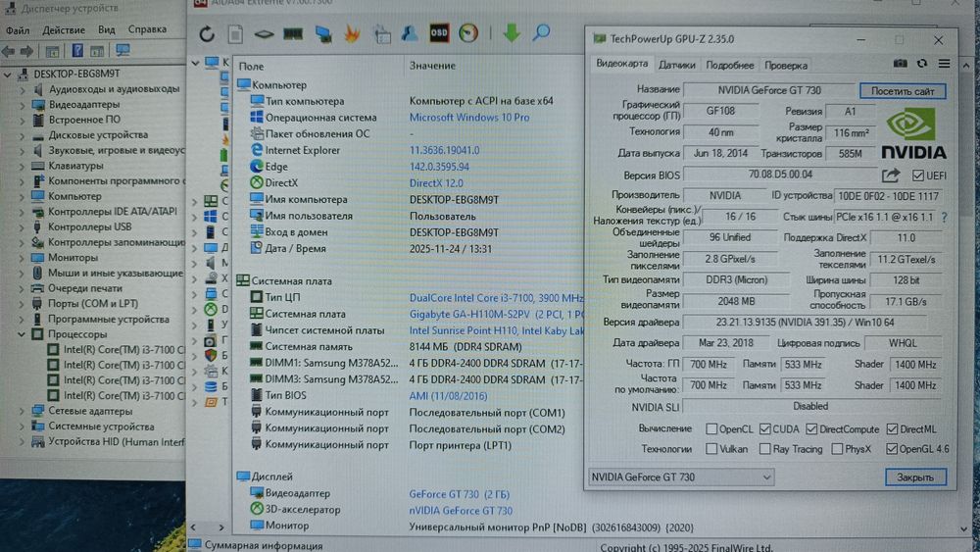Click the BIOS export share icon
The height and width of the screenshot is (552, 980).
[x=891, y=176]
